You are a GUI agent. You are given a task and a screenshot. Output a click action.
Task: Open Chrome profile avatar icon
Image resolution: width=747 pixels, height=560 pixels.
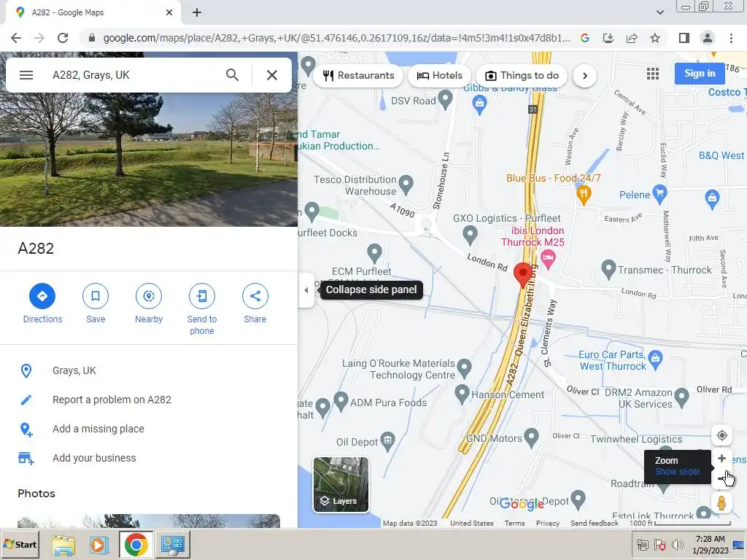708,38
